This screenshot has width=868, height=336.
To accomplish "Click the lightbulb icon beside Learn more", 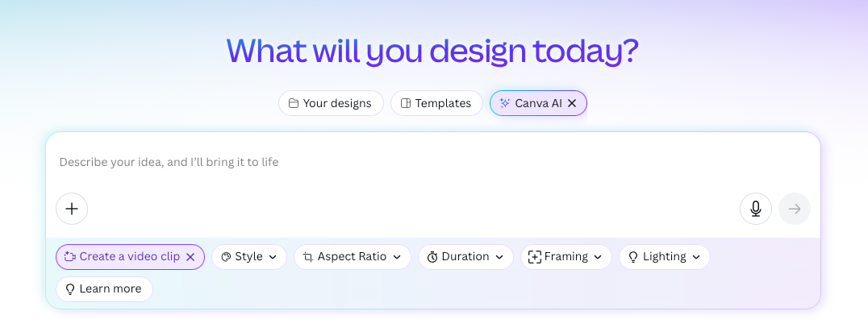I will (x=70, y=289).
